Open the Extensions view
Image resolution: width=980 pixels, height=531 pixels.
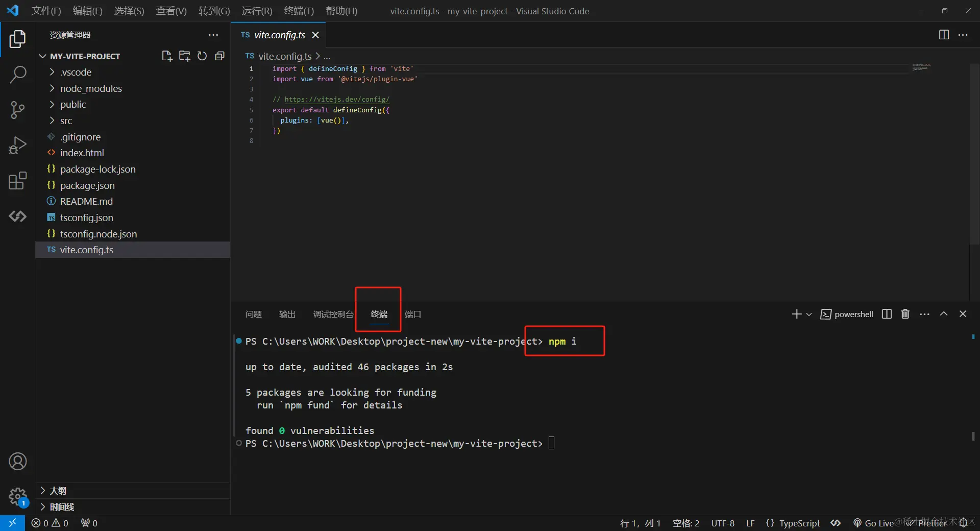tap(17, 181)
